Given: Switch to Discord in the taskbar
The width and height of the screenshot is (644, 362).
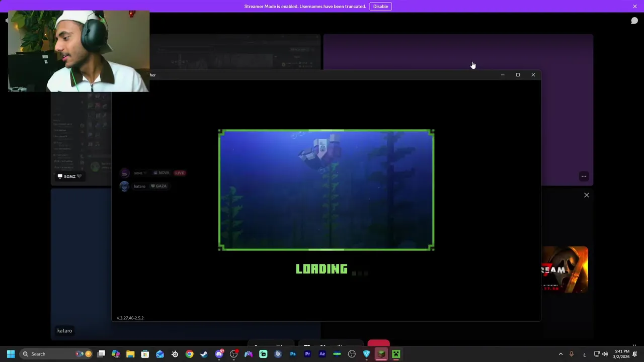Looking at the screenshot, I should tap(219, 354).
